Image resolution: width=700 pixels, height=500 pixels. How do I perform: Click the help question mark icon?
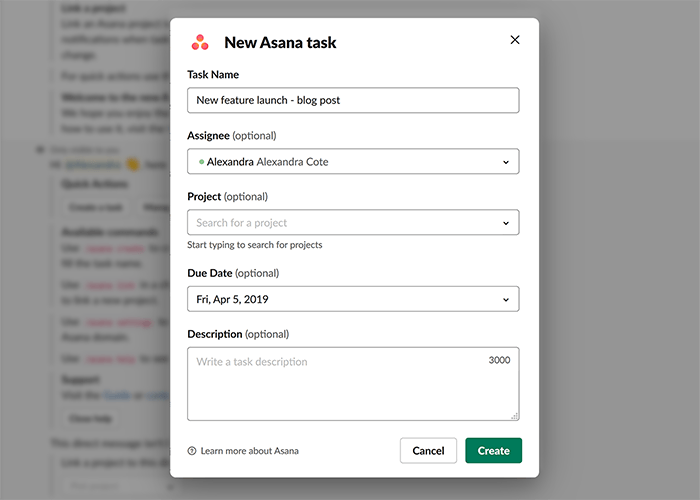click(192, 451)
